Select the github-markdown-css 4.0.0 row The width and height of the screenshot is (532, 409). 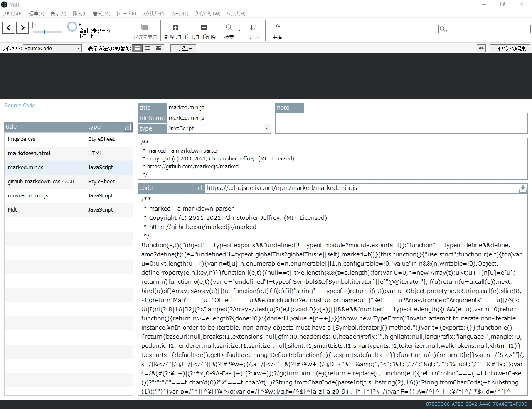tap(69, 182)
